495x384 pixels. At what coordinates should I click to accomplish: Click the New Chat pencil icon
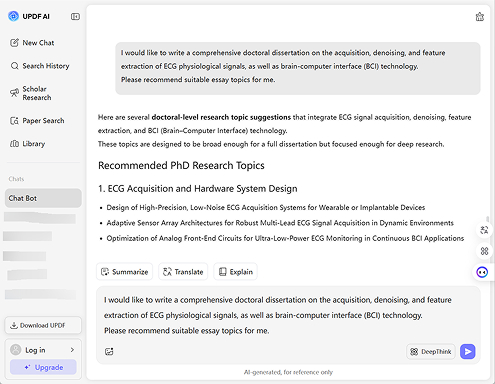[14, 43]
